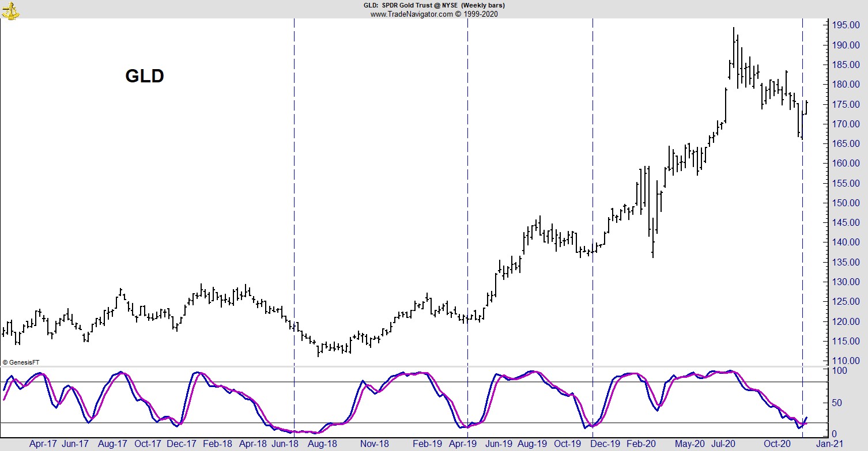Select the dashed vertical marker before Dec-19
868x451 pixels.
pyautogui.click(x=593, y=173)
